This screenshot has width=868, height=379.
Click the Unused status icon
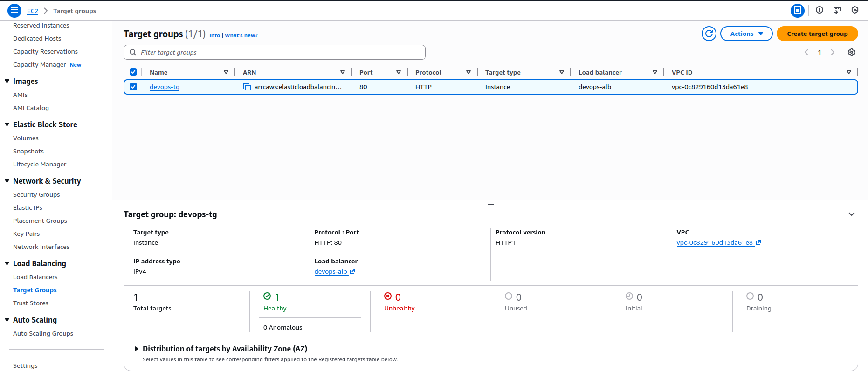coord(509,296)
